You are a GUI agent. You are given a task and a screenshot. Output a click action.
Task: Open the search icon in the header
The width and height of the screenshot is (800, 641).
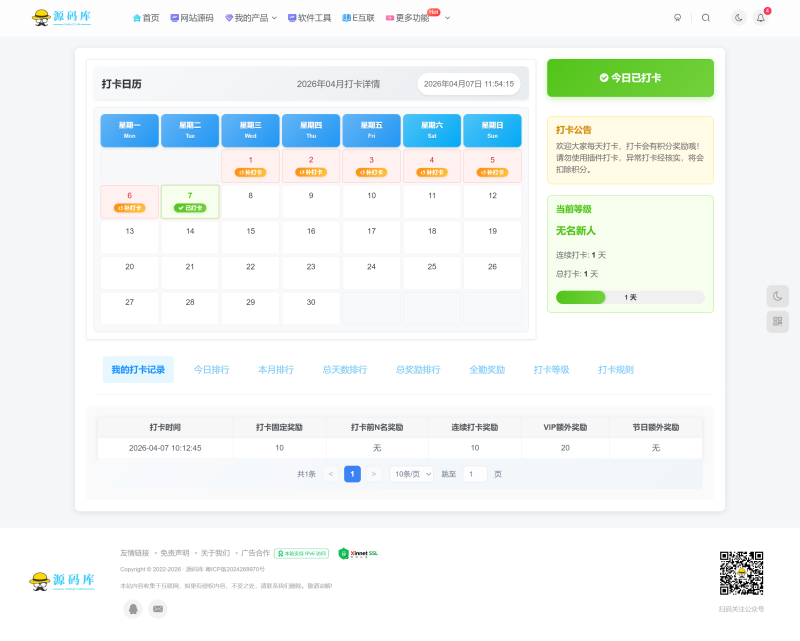pyautogui.click(x=706, y=17)
